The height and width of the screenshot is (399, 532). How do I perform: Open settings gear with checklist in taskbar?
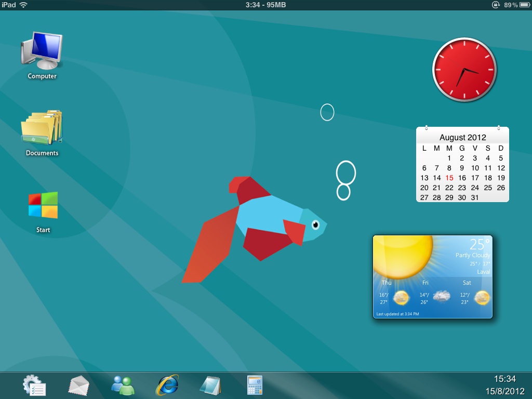coord(34,385)
